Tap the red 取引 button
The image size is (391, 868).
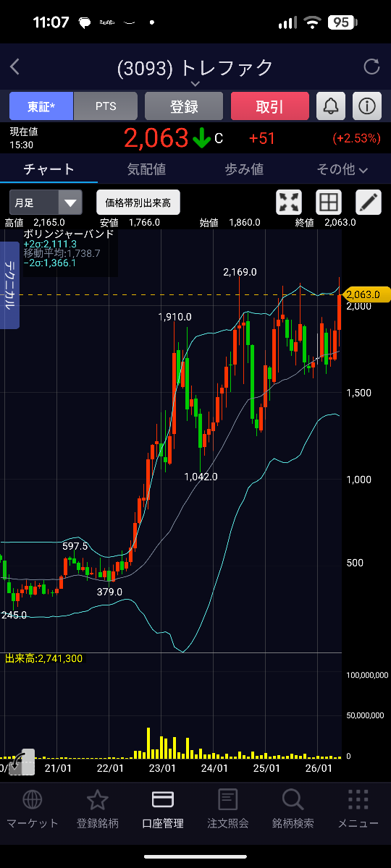pos(270,106)
